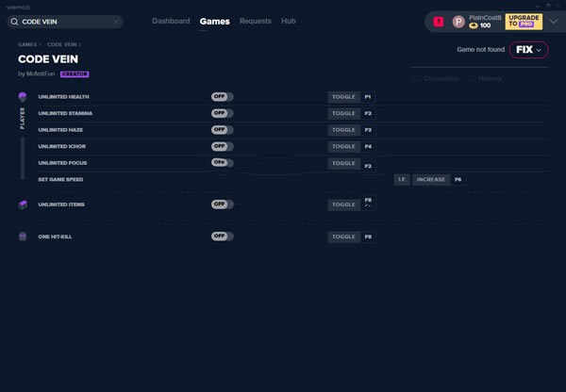
Task: Toggle Unlimited Haze switch
Action: point(223,130)
